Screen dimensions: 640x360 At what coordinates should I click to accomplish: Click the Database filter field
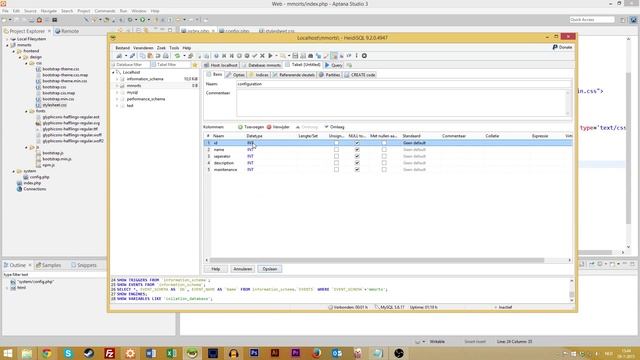[x=130, y=65]
